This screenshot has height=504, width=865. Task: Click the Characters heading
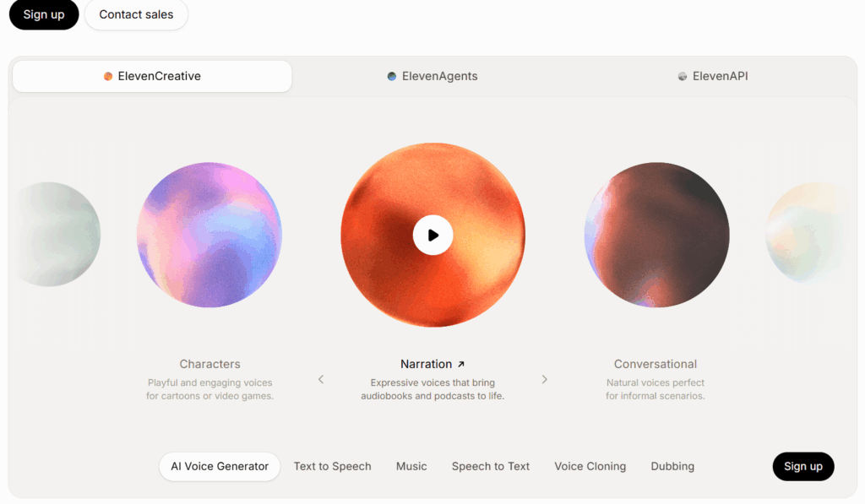(x=209, y=364)
